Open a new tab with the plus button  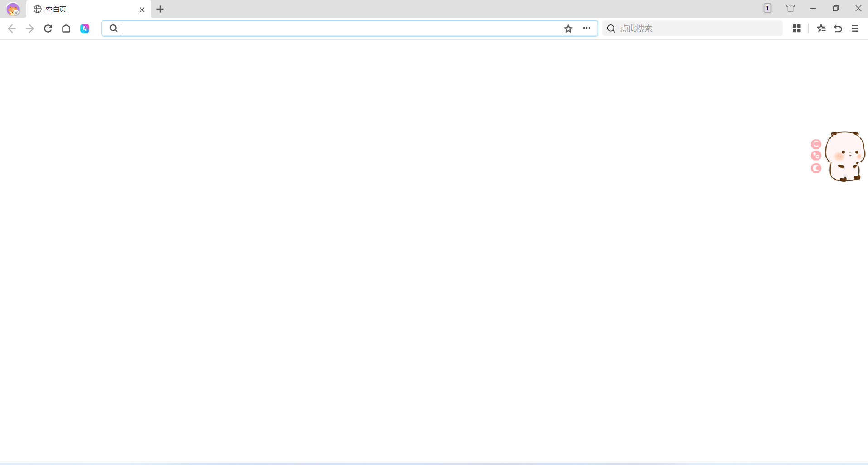160,9
